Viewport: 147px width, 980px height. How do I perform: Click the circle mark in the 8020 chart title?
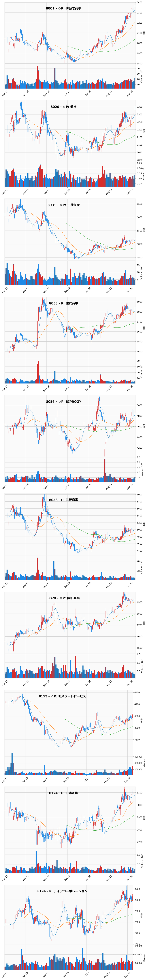tap(64, 107)
